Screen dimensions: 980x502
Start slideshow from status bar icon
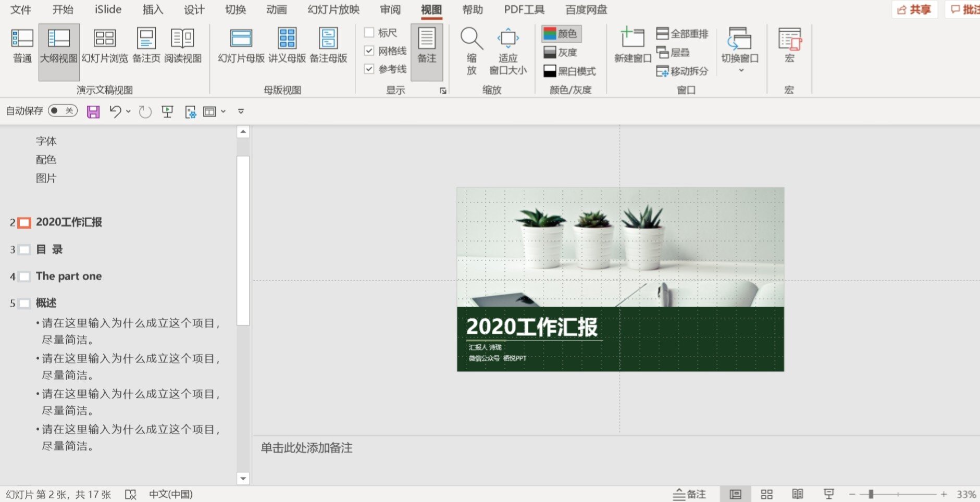(829, 494)
